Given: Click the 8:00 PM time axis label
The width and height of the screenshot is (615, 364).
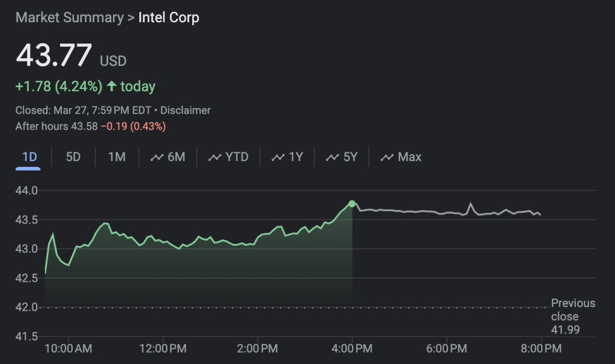Looking at the screenshot, I should point(541,348).
